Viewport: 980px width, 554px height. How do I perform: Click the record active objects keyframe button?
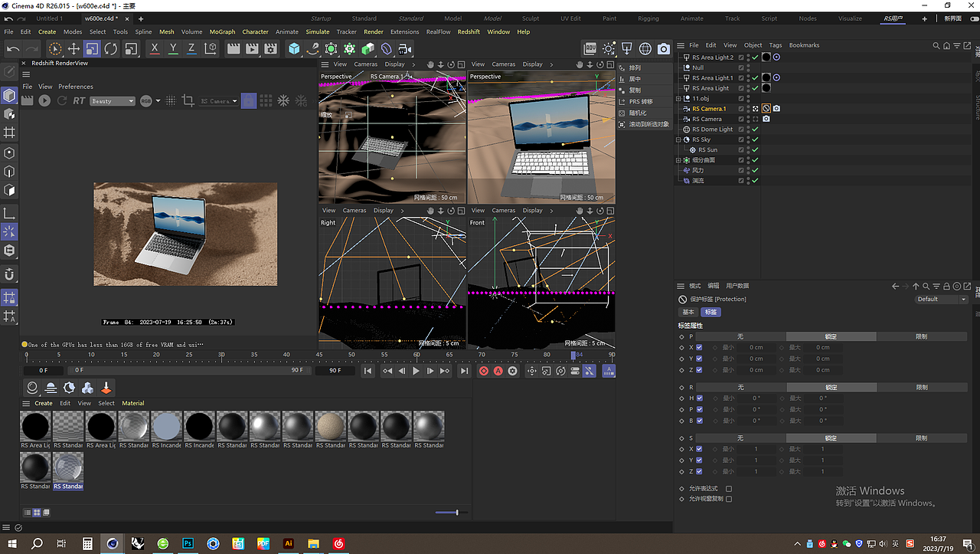pos(484,371)
